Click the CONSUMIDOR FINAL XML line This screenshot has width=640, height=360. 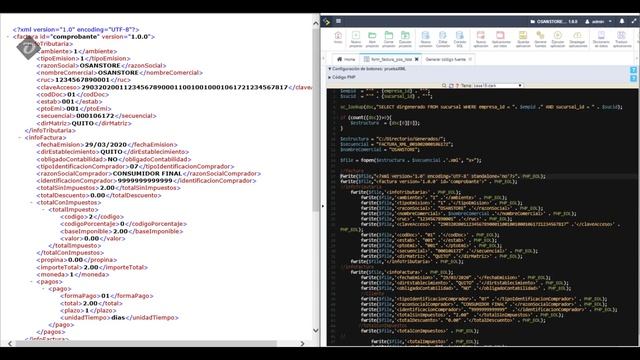pos(149,173)
